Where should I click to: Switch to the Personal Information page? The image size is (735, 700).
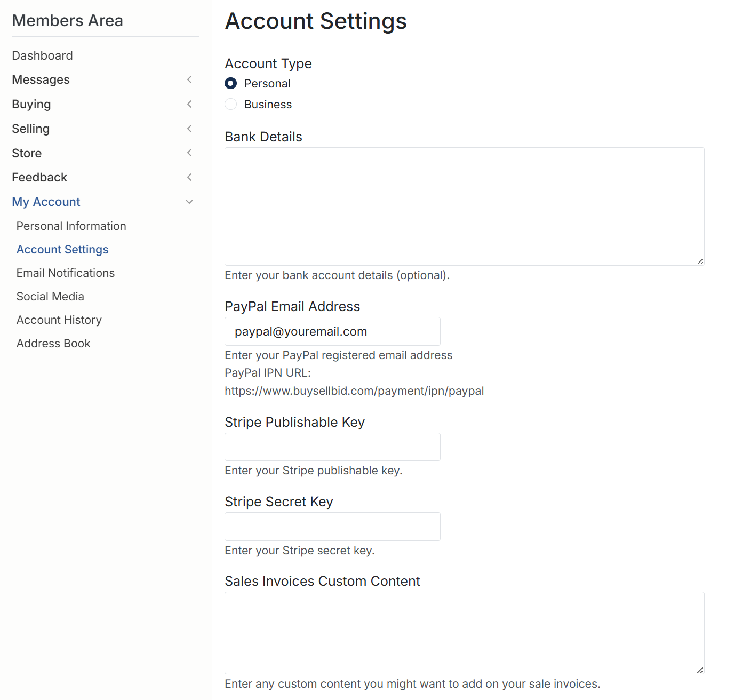pos(71,226)
